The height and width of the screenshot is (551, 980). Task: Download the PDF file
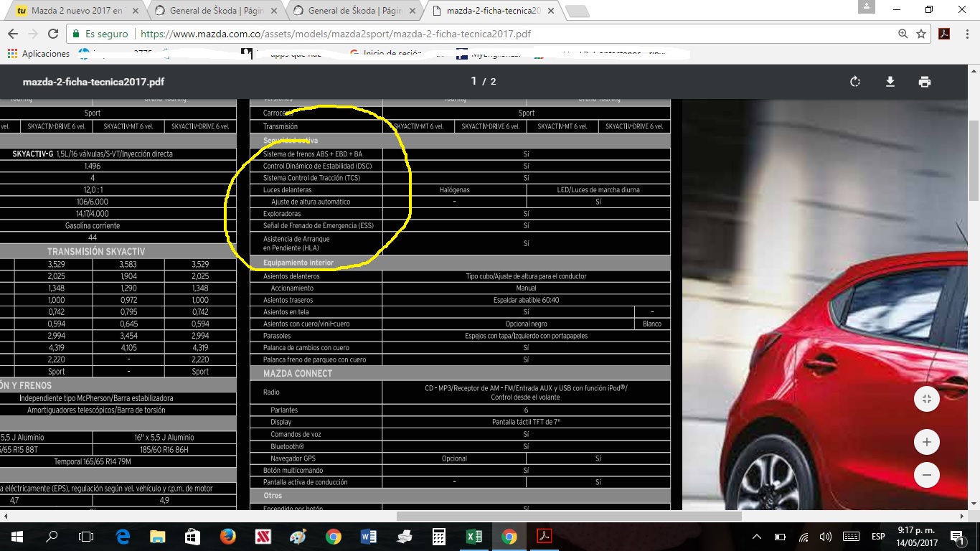click(x=890, y=82)
